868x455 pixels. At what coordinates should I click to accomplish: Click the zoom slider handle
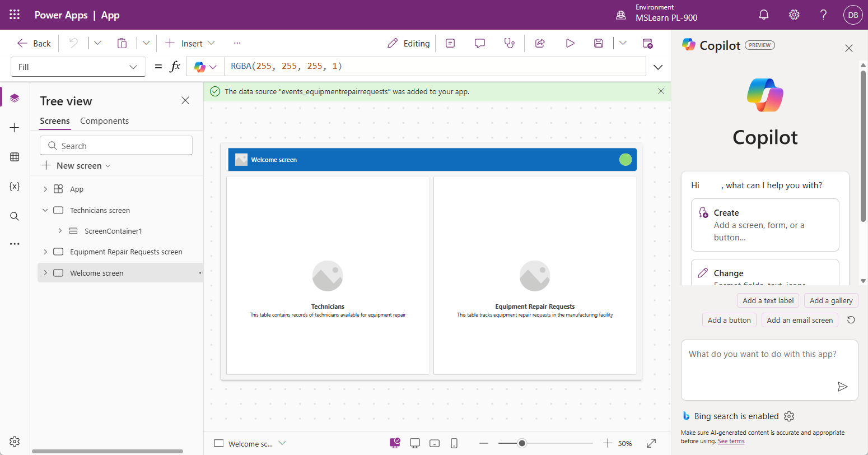(522, 443)
